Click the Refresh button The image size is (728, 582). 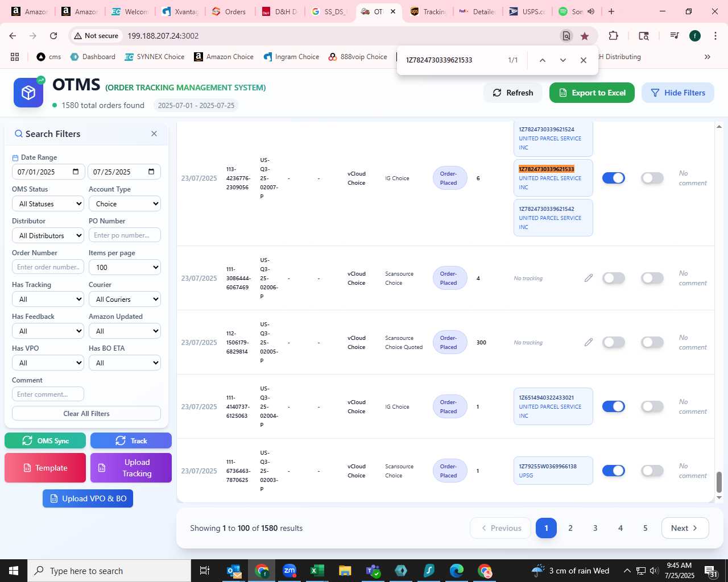[x=513, y=93]
